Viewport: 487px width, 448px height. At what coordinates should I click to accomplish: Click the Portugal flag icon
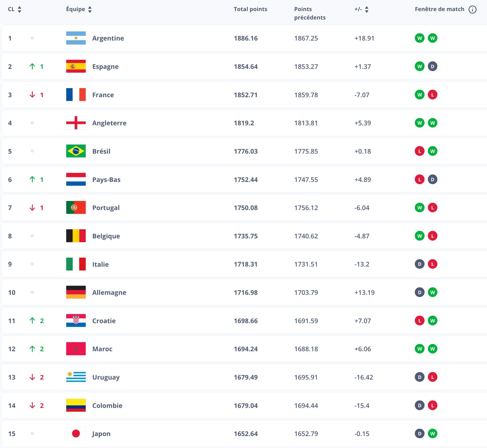[x=76, y=208]
